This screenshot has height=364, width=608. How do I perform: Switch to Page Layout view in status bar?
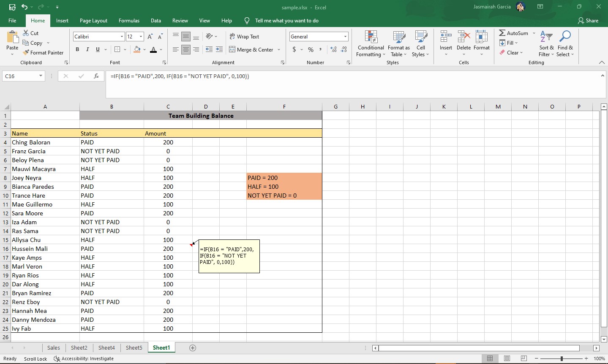[507, 358]
